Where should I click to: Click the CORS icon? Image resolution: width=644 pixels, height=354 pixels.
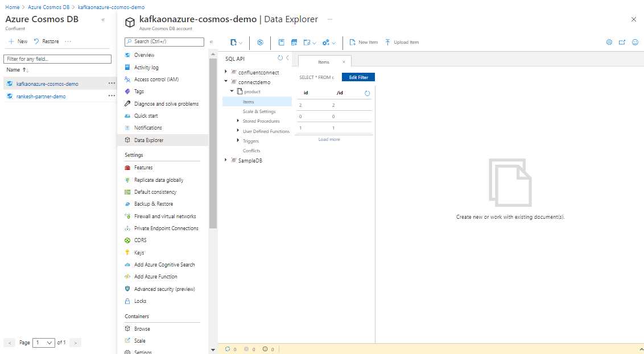(x=127, y=240)
